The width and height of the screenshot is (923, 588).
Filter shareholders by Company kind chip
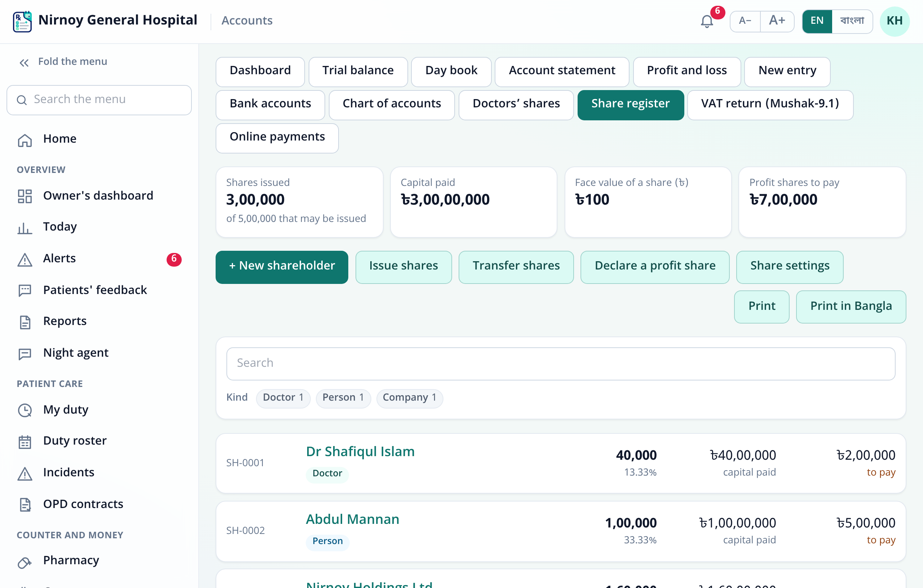(409, 398)
